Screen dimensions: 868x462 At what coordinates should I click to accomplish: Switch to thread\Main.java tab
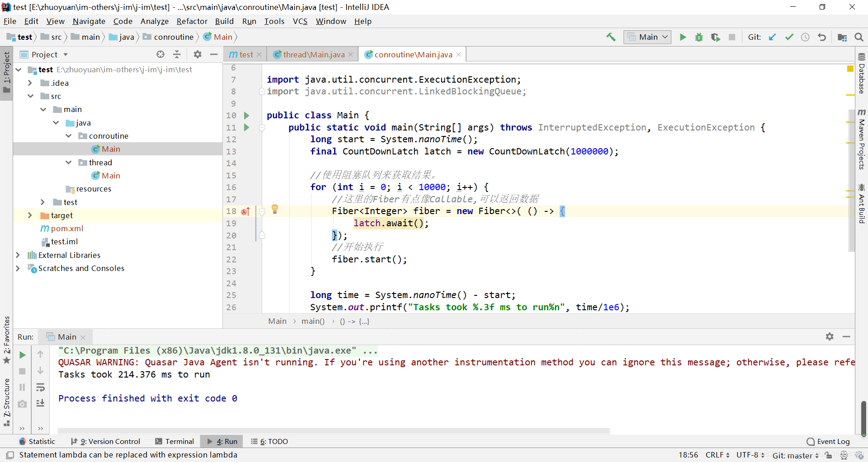[x=313, y=55]
